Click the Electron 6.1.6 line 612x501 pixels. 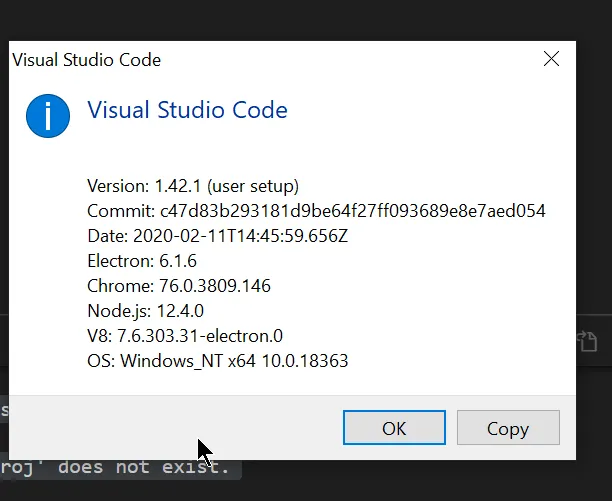[x=142, y=261]
